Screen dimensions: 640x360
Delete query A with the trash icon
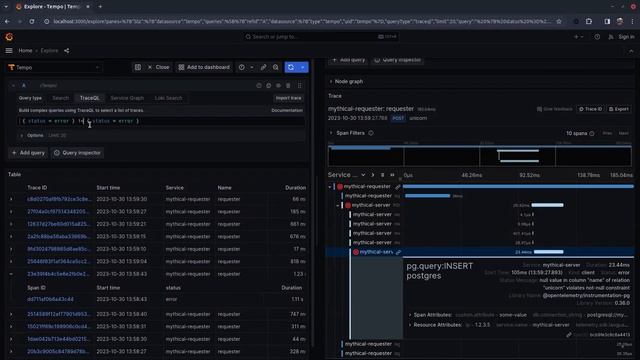click(x=289, y=85)
